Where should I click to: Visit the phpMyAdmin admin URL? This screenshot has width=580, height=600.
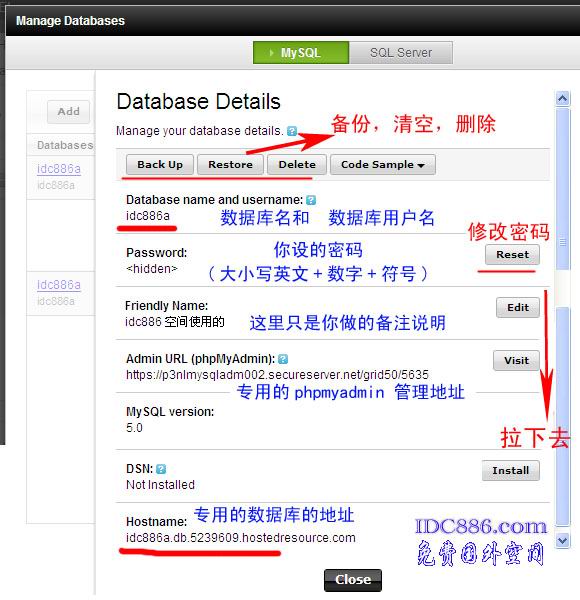(516, 360)
